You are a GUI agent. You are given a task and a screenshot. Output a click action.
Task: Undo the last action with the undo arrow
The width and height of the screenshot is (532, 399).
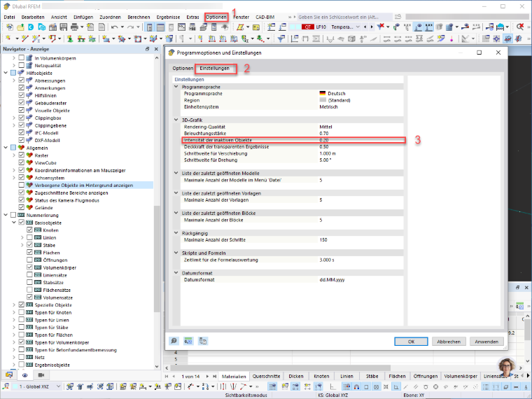[x=115, y=27]
